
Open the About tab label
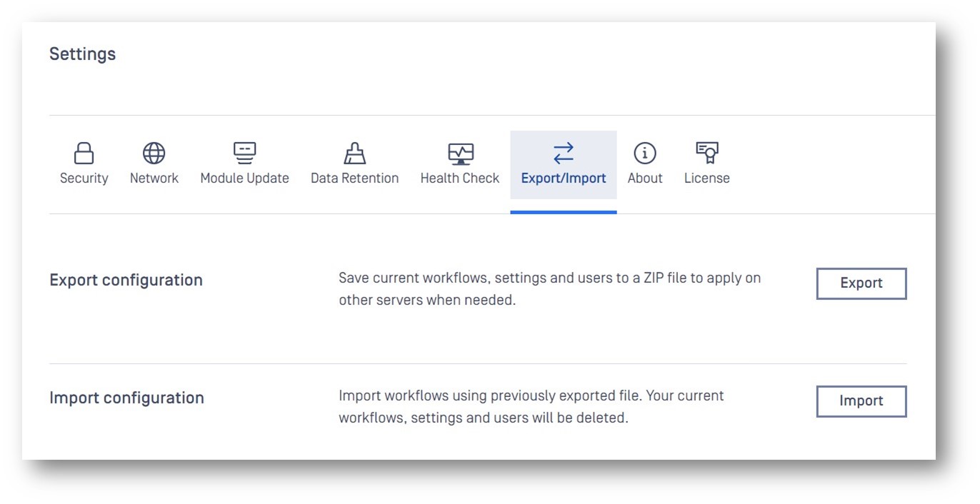point(645,178)
